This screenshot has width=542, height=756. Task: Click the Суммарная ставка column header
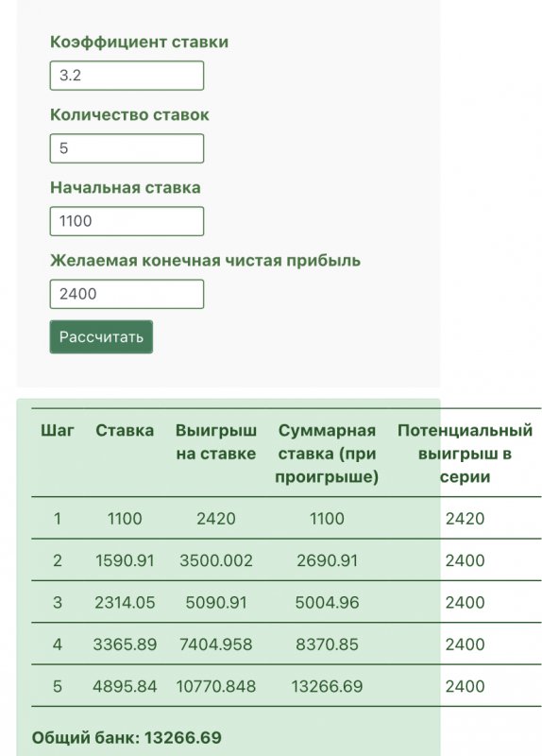(327, 454)
